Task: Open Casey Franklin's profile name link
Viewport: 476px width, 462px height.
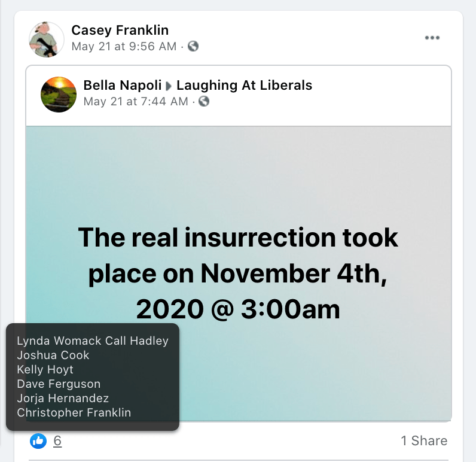Action: point(120,30)
